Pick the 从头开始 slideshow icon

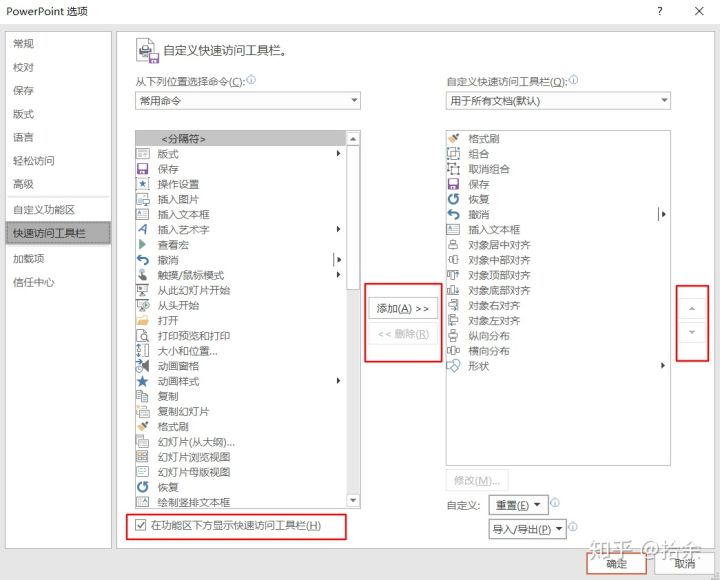(x=143, y=305)
